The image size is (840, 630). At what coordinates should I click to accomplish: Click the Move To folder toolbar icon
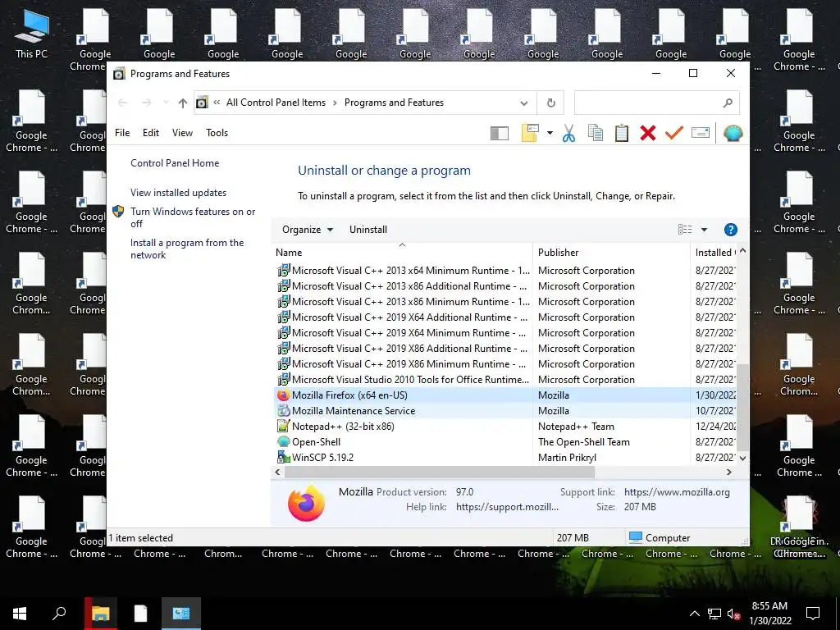pos(530,133)
